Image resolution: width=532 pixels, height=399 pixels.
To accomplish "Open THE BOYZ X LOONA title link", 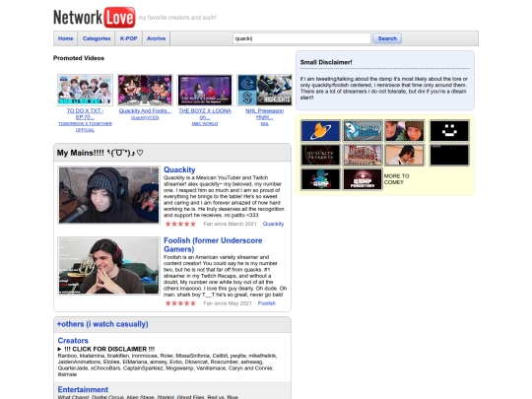I will [205, 114].
